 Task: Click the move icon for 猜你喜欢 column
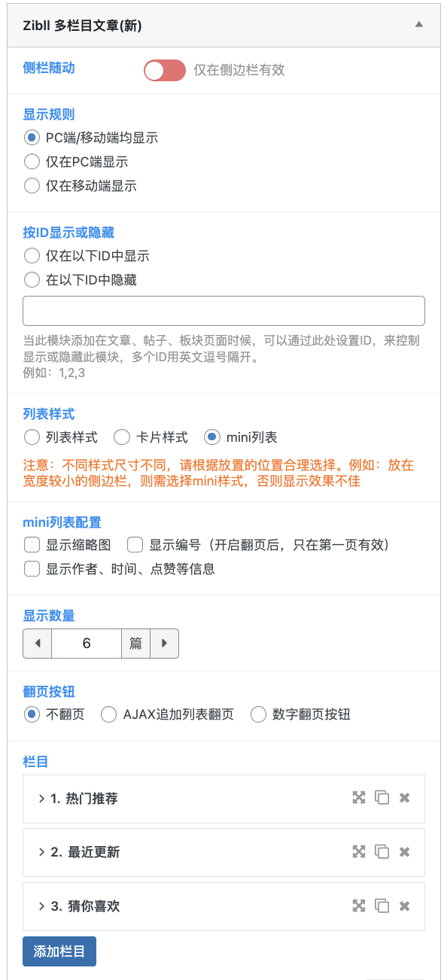(x=359, y=905)
